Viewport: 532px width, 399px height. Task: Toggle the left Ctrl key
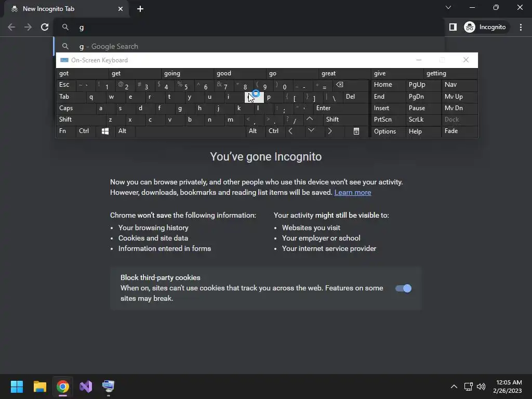pos(85,131)
